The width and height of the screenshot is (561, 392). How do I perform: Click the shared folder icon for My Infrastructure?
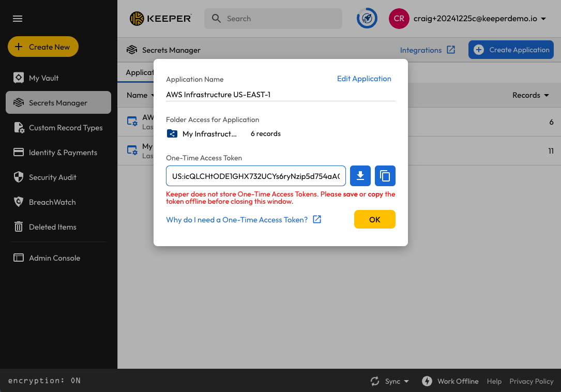click(172, 134)
